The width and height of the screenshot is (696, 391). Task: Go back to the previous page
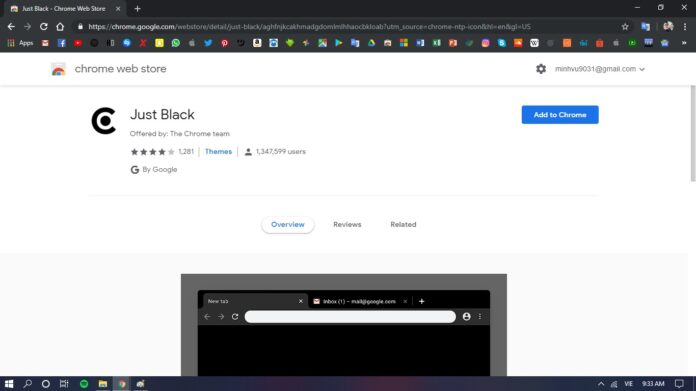11,27
